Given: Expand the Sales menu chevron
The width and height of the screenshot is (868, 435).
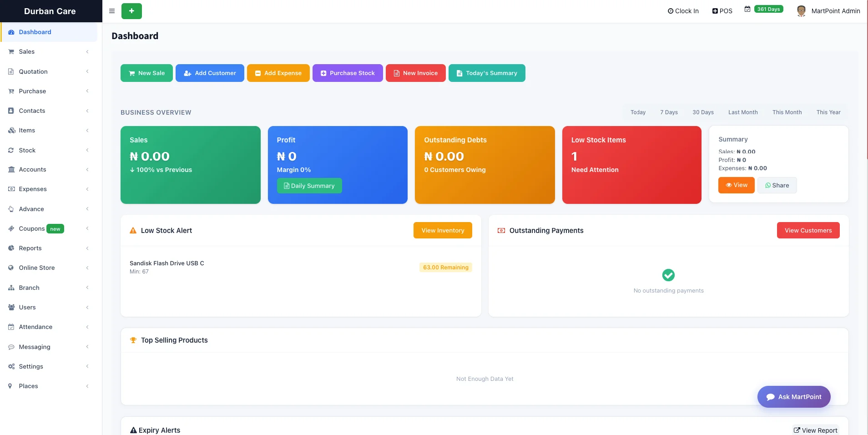Looking at the screenshot, I should tap(87, 52).
